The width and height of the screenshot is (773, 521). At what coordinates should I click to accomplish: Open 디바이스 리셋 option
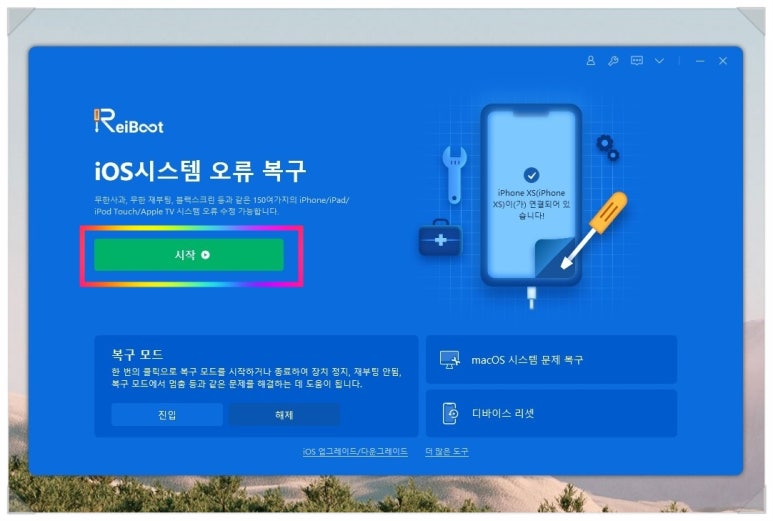[x=551, y=413]
